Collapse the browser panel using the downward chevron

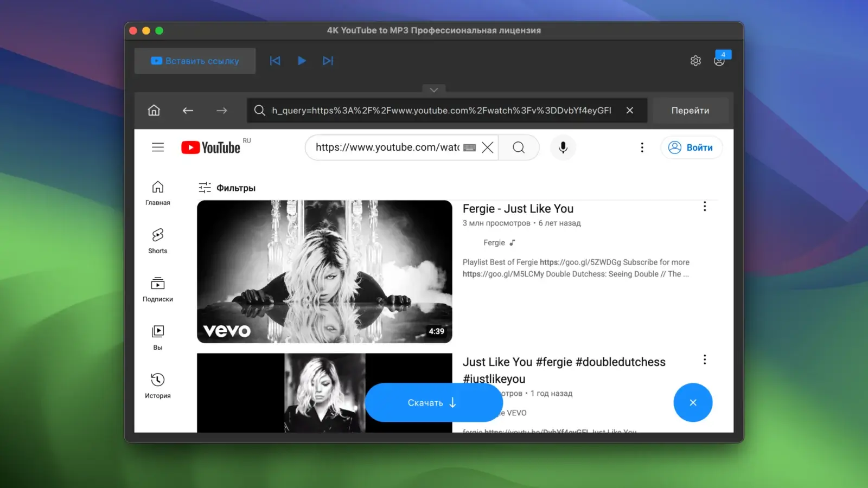click(433, 89)
